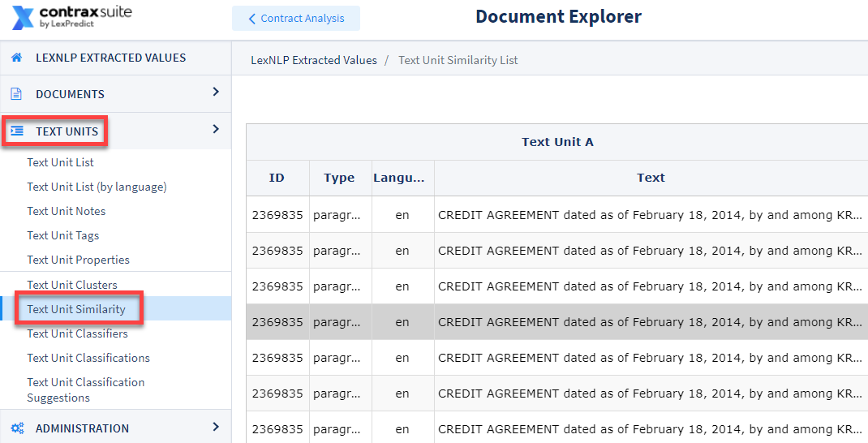Screen dimensions: 868x443
Task: Open the DOCUMENTS sidebar section
Action: [71, 94]
